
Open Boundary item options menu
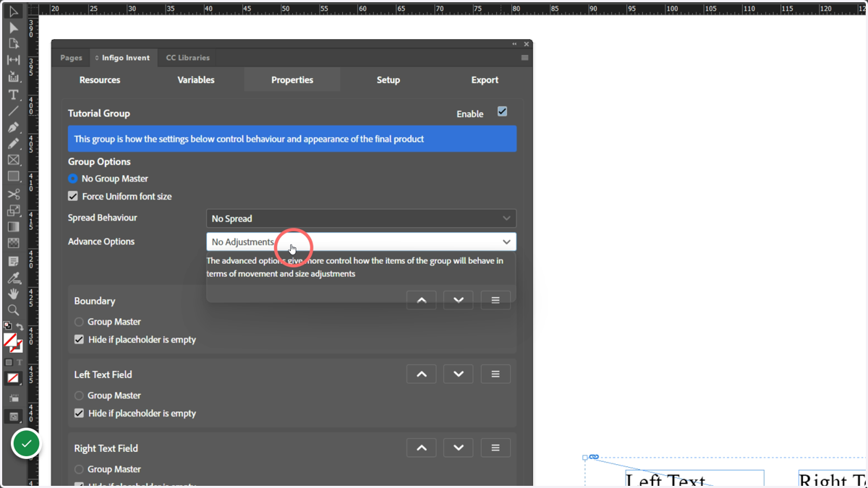coord(495,300)
